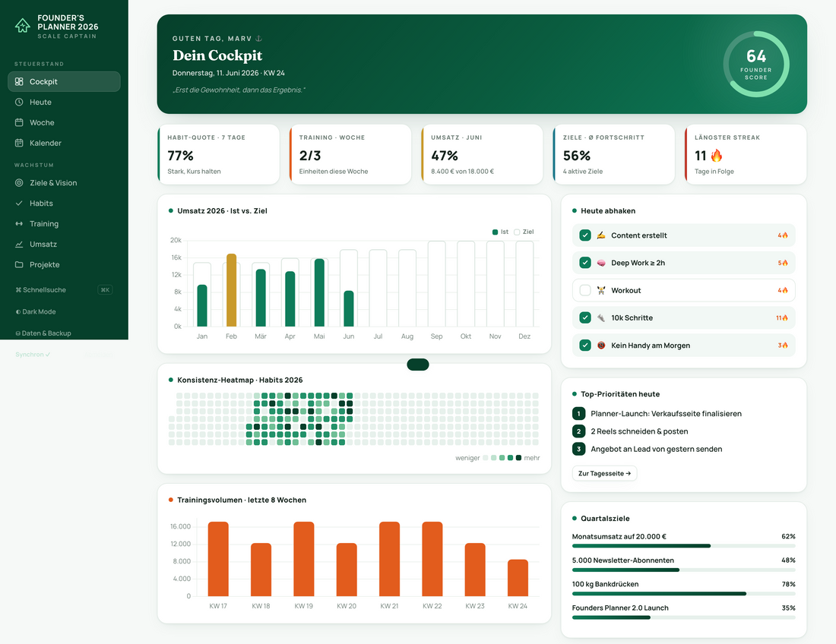Click the Zur Tagesseite button

pos(604,473)
